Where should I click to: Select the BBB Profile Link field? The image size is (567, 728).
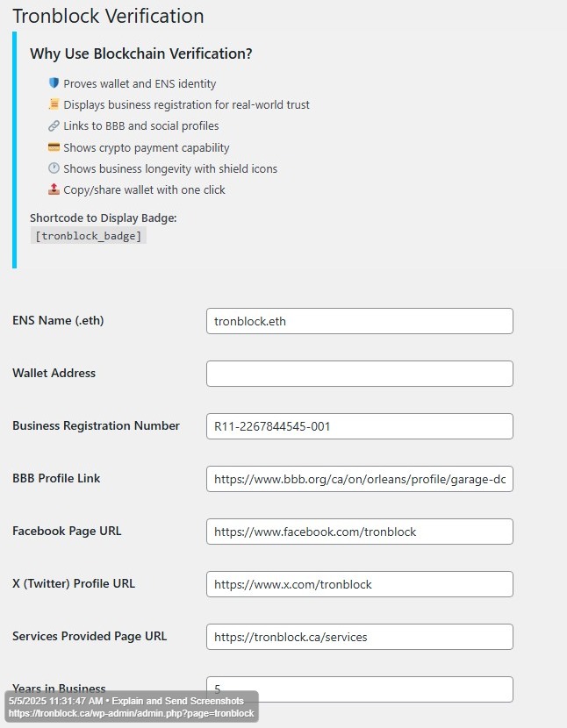(359, 479)
